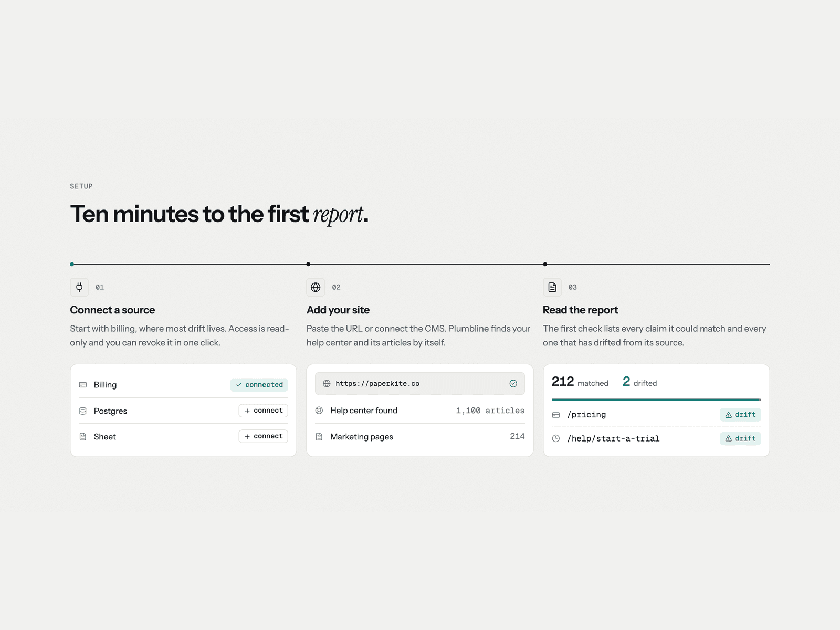The image size is (840, 630).
Task: Click the file icon beside Sheet
Action: coord(83,437)
